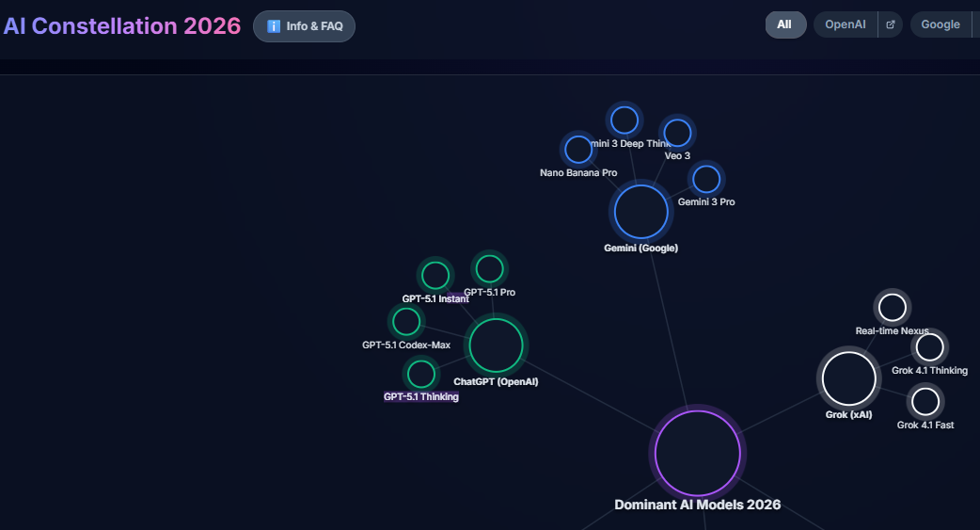Click the Veo 3 node circle

[x=677, y=134]
